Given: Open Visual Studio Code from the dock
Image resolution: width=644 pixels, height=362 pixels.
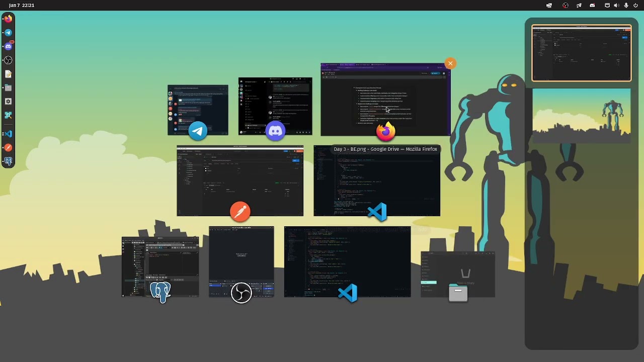Looking at the screenshot, I should (x=8, y=134).
